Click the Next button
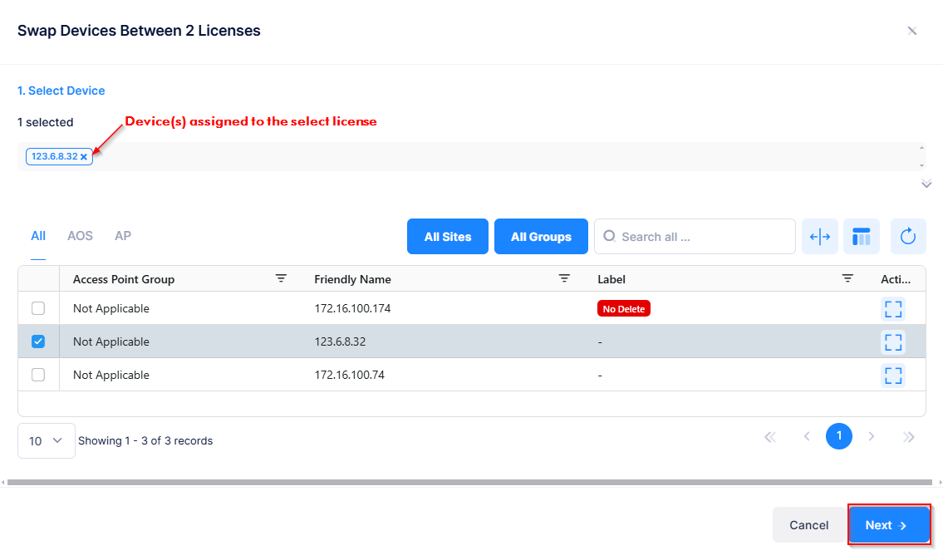 [x=888, y=525]
